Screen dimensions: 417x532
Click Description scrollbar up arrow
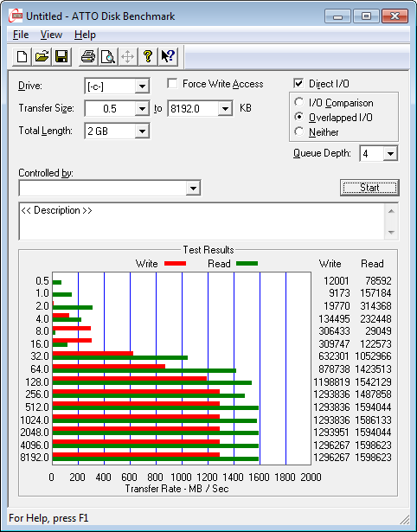[x=391, y=211]
